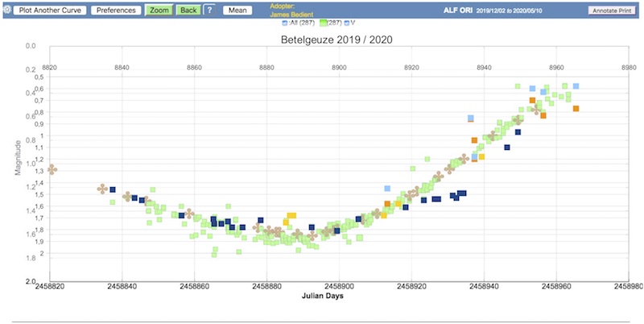The height and width of the screenshot is (324, 644).
Task: Click the Annotate Print button
Action: coord(614,10)
